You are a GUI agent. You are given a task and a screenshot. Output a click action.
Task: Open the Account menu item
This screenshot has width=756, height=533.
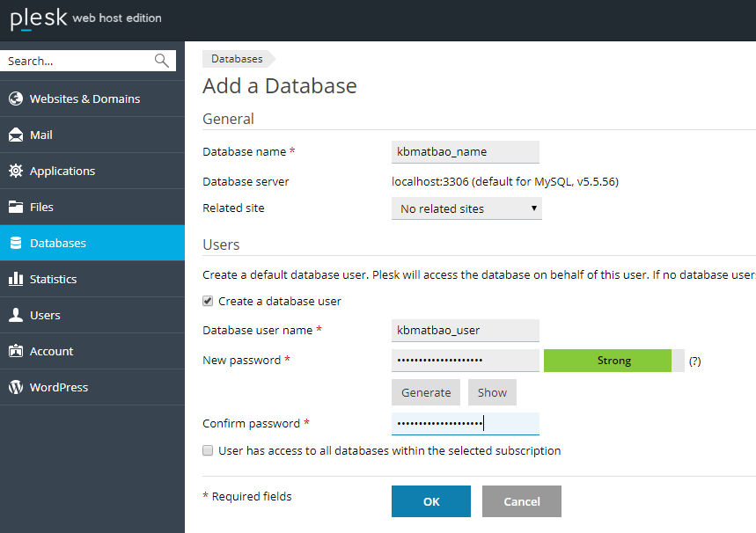tap(51, 351)
